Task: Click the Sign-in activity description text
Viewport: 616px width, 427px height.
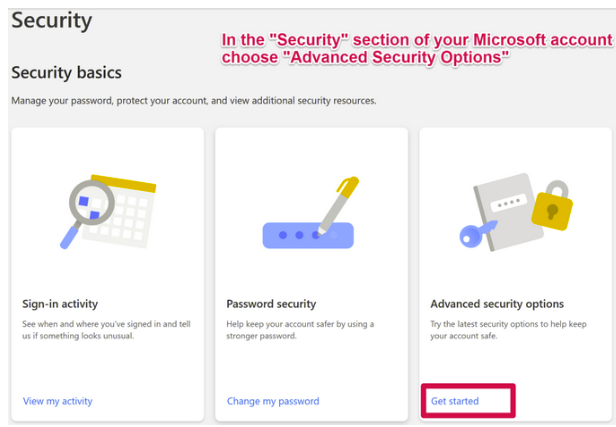Action: click(106, 330)
